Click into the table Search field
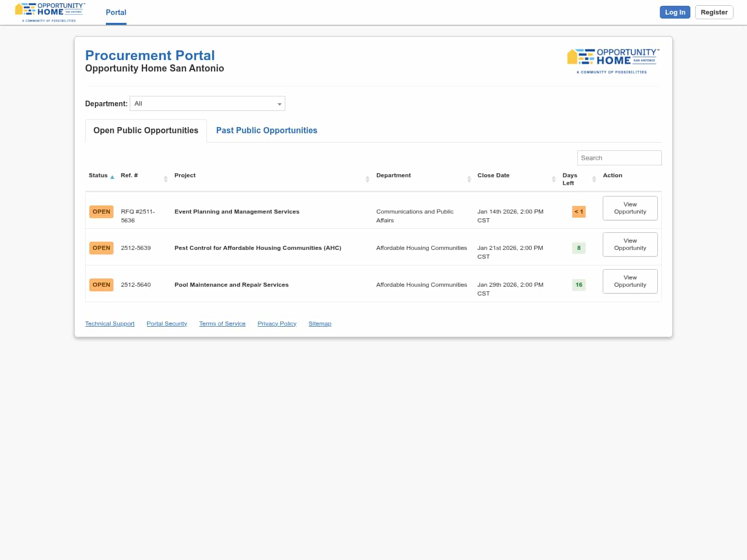Viewport: 747px width, 560px height. coord(619,158)
